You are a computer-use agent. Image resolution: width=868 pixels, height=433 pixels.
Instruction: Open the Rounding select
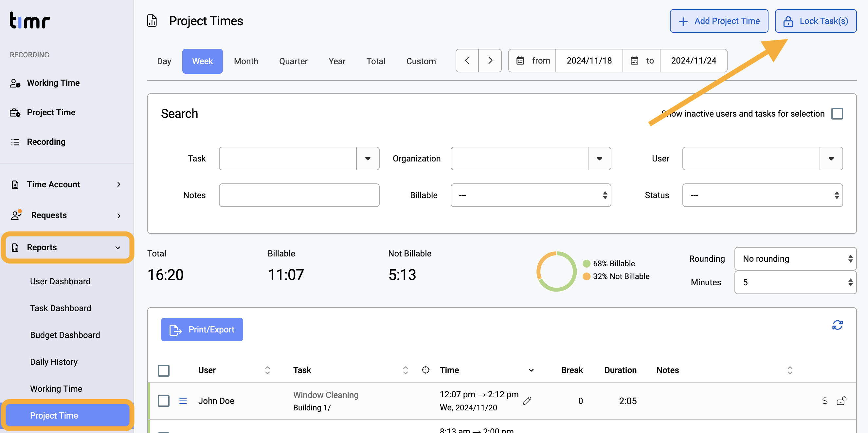coord(796,259)
